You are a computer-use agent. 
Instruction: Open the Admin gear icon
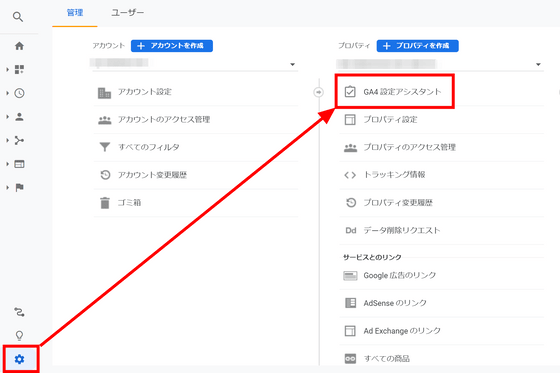click(19, 359)
